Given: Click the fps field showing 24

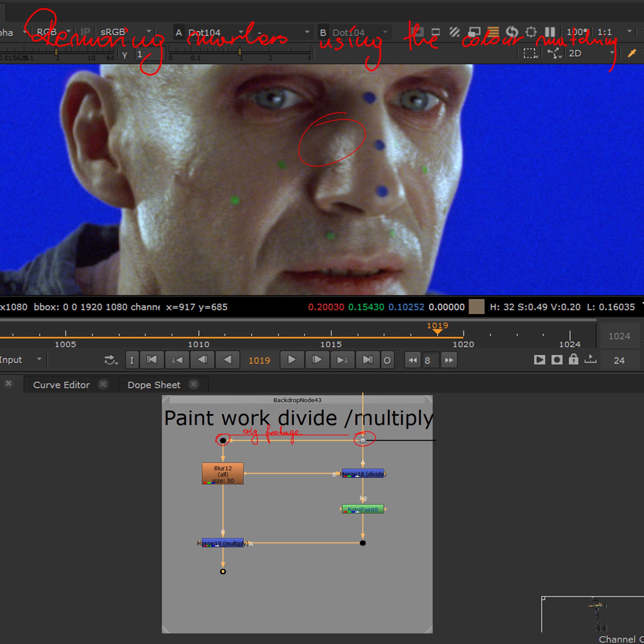Looking at the screenshot, I should coord(619,360).
